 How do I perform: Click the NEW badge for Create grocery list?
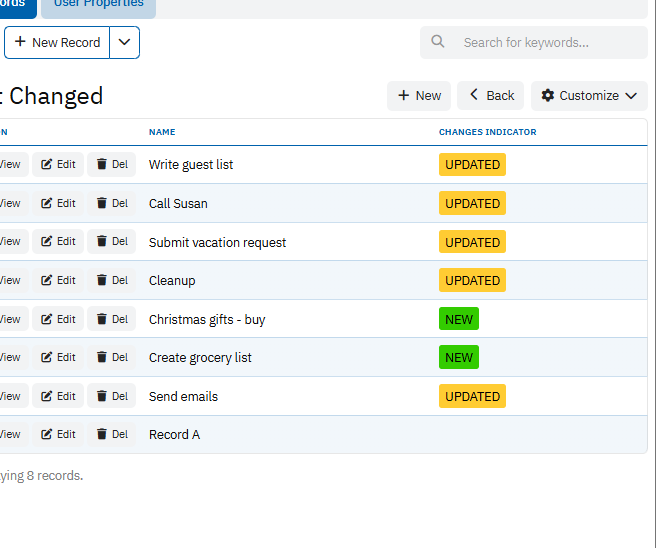click(459, 358)
